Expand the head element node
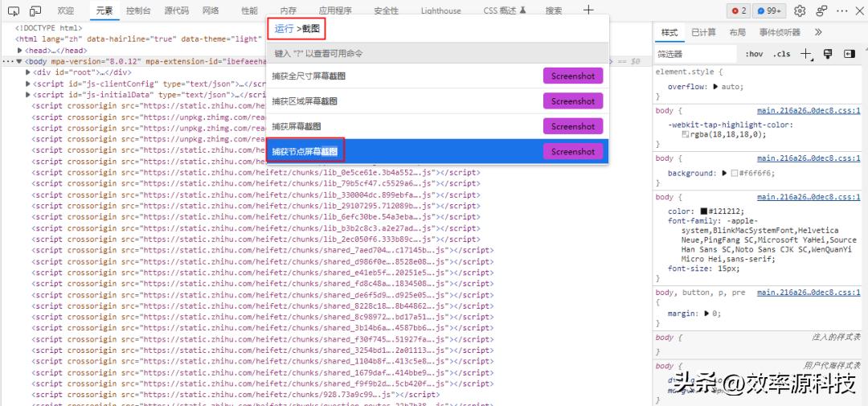Image resolution: width=868 pixels, height=406 pixels. (20, 51)
